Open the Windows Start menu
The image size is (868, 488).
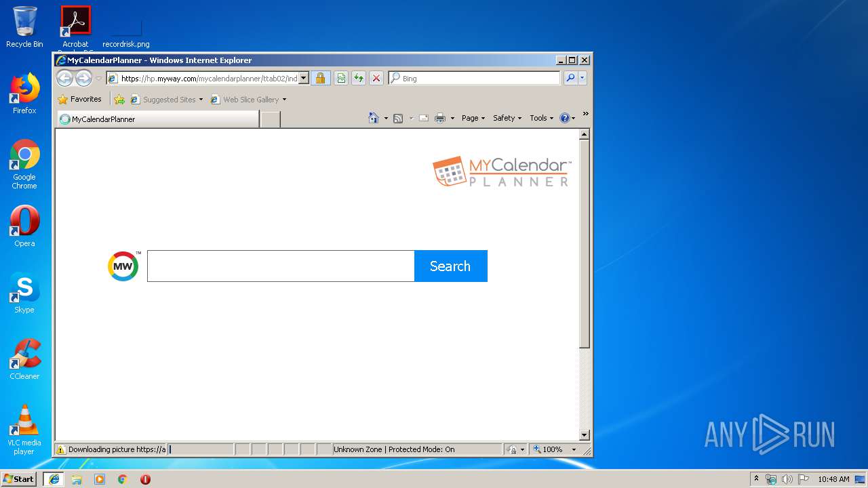[x=18, y=479]
